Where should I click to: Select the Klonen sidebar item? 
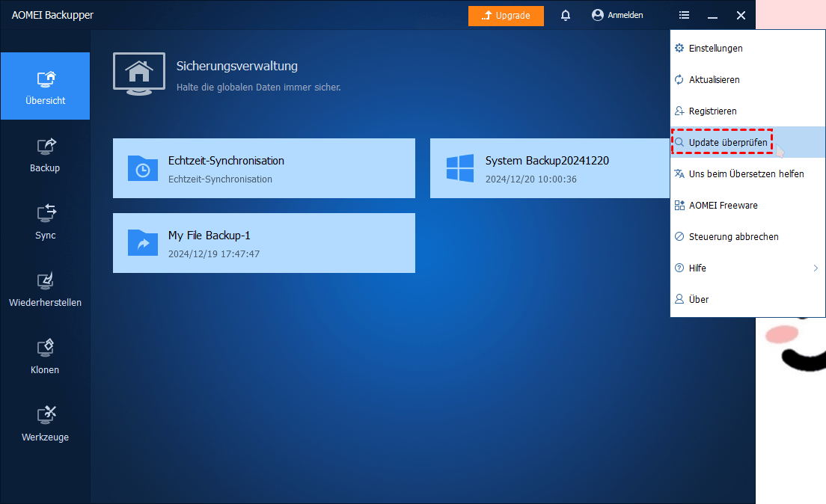(46, 357)
